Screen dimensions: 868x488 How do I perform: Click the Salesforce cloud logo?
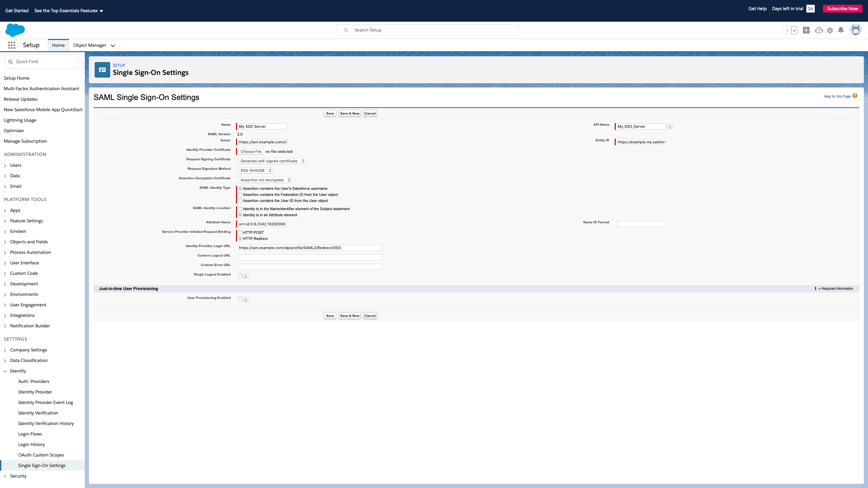click(x=15, y=30)
